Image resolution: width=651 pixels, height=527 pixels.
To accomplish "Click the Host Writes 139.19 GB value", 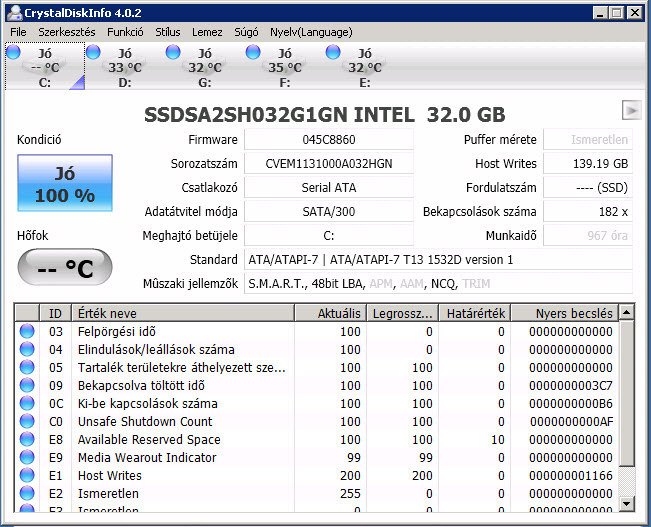I will point(588,164).
